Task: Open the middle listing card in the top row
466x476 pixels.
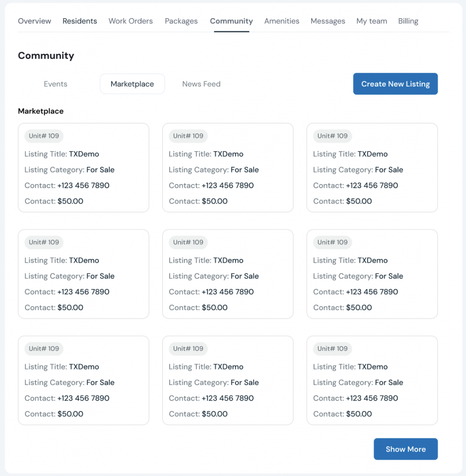Action: click(x=228, y=168)
